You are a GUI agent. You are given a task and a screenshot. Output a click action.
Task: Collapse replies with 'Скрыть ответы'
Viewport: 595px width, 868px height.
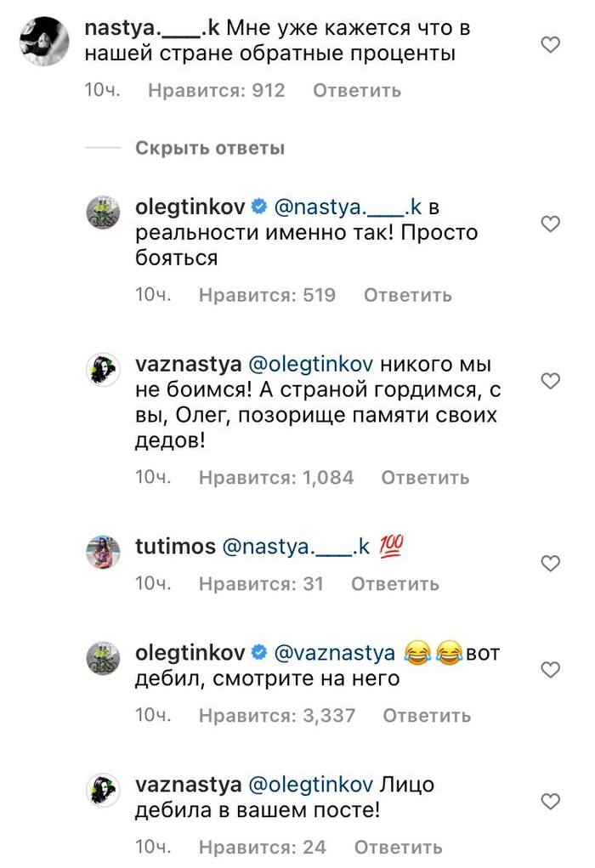click(x=209, y=149)
